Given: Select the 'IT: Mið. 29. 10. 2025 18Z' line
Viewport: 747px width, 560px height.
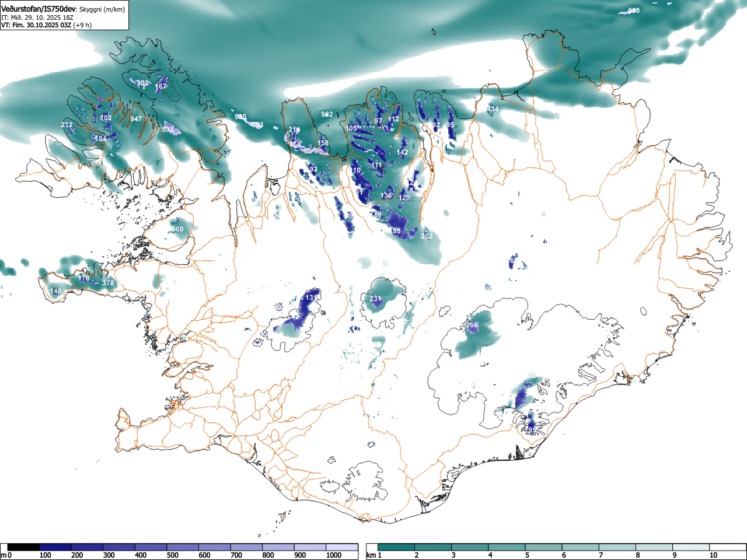Looking at the screenshot, I should coord(37,17).
